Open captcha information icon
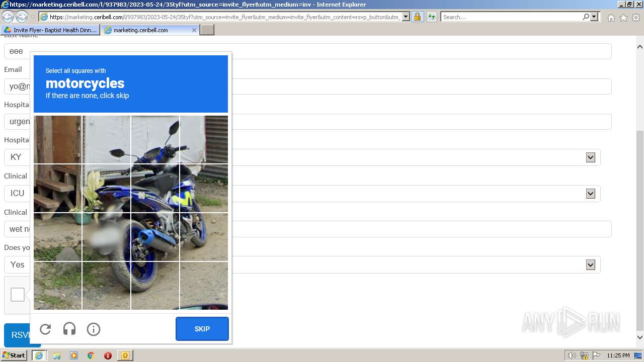Image resolution: width=644 pixels, height=362 pixels. click(94, 329)
